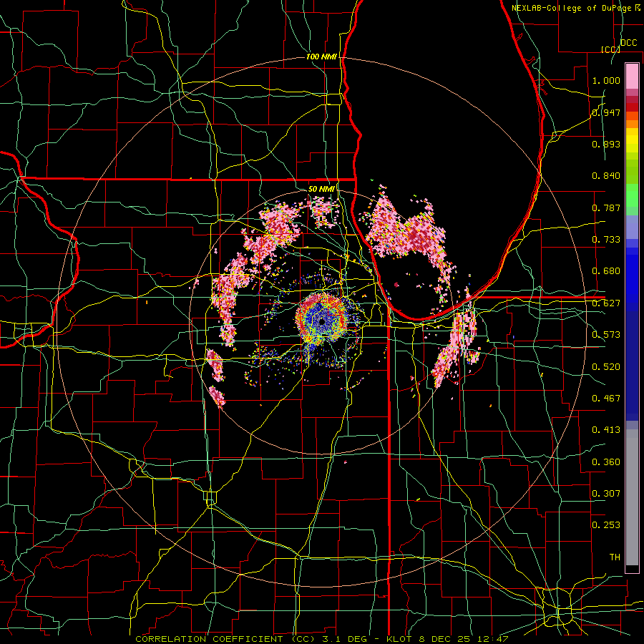
Task: Click the 100 NMI range ring label
Action: [x=321, y=57]
